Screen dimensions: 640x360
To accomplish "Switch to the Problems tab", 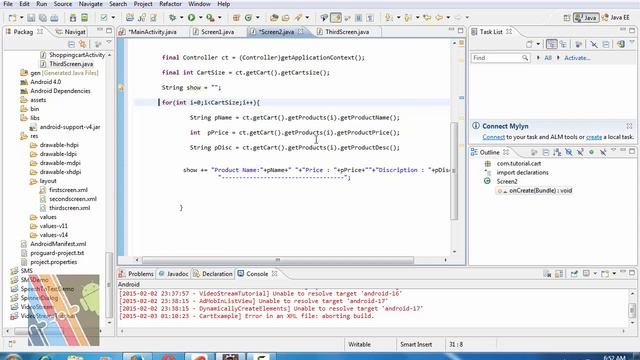I will 136,273.
